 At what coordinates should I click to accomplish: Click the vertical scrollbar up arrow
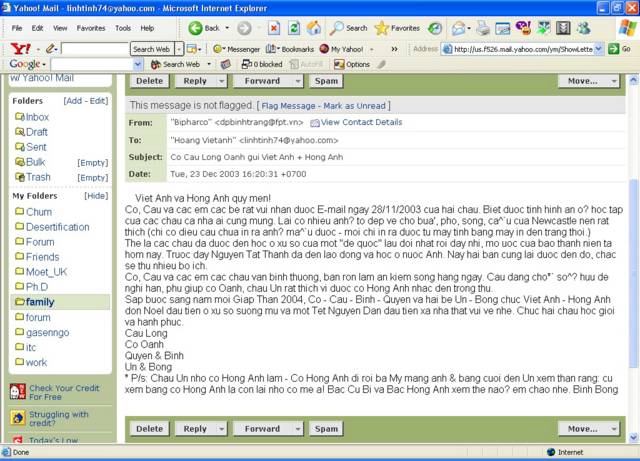coord(633,80)
